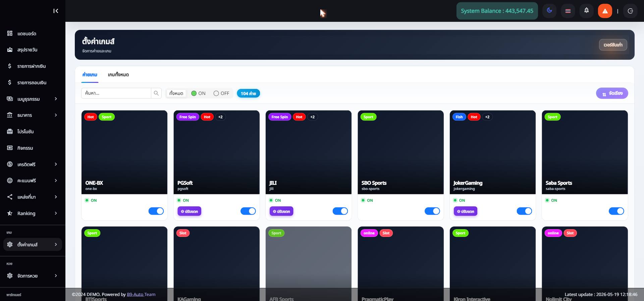
Task: Turn off the SBO Sports toggle
Action: pyautogui.click(x=432, y=211)
